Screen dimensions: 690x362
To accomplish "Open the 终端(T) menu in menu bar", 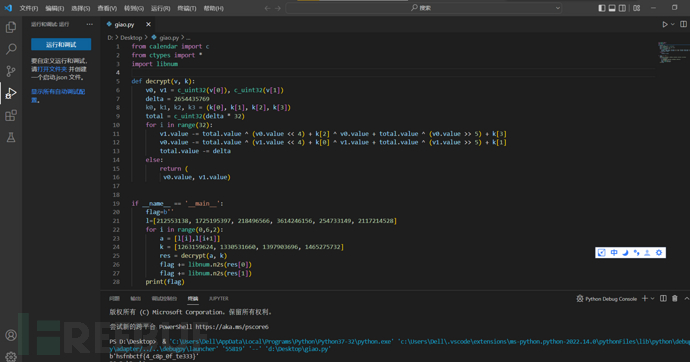I will coord(187,8).
